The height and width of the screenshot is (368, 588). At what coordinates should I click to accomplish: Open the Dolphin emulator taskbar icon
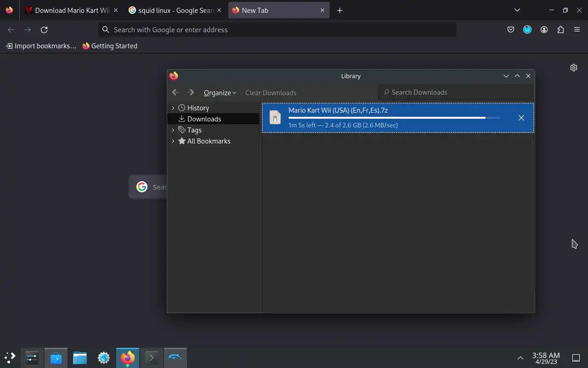pos(175,357)
